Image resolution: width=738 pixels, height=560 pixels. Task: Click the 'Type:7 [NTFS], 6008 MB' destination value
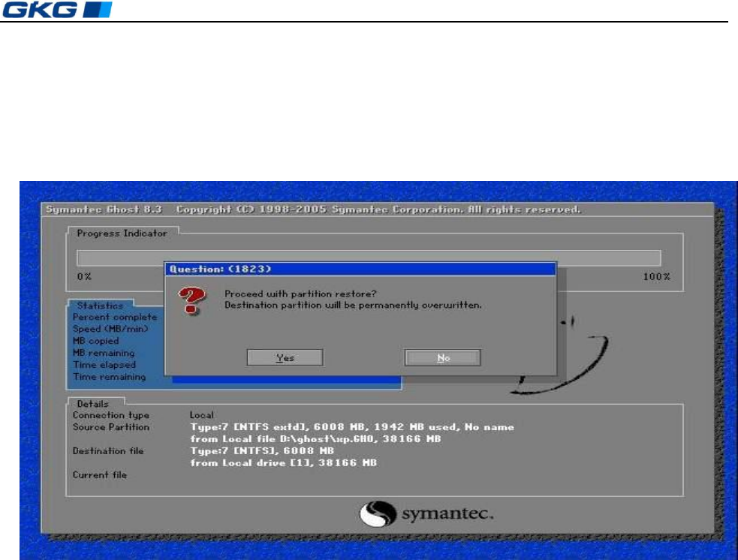tap(262, 451)
